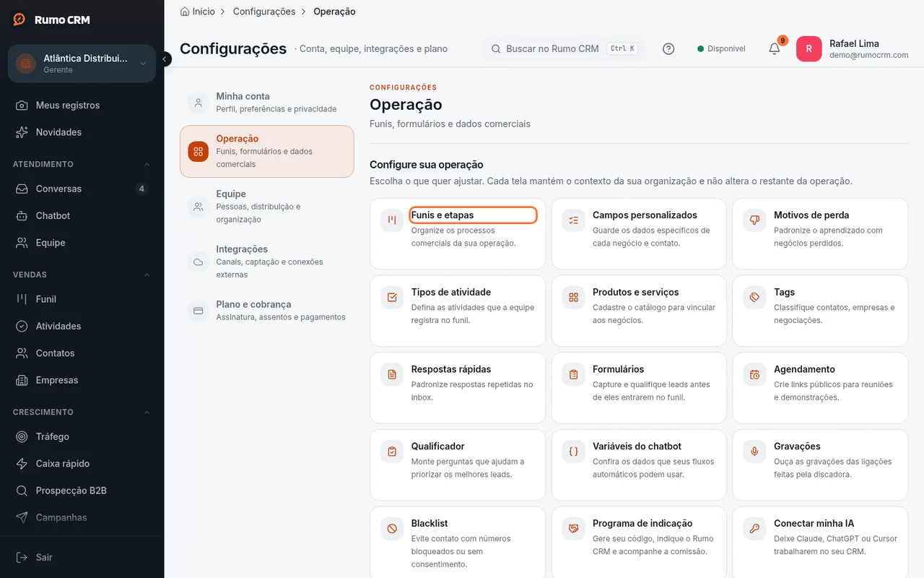
Task: Click the Conectar minha IA key icon
Action: (x=754, y=529)
